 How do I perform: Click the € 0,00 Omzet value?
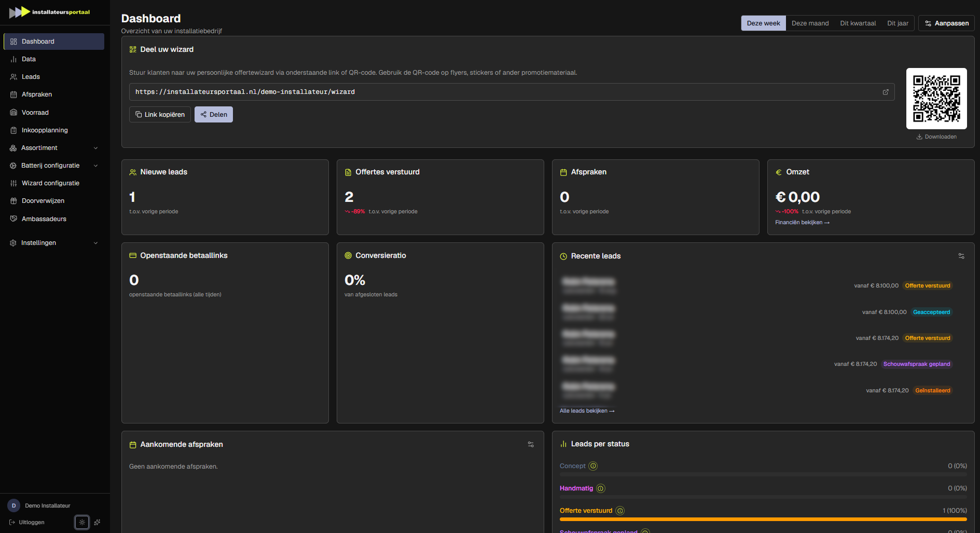coord(797,197)
